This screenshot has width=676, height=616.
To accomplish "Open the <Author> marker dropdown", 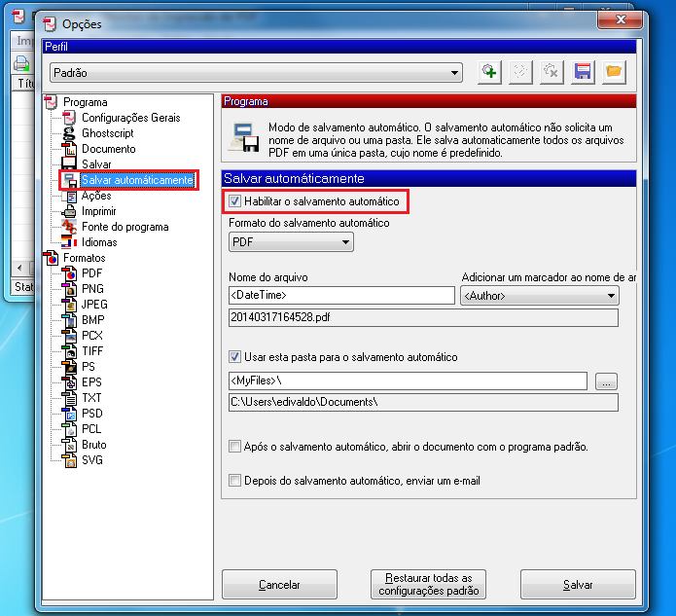I will tap(539, 296).
